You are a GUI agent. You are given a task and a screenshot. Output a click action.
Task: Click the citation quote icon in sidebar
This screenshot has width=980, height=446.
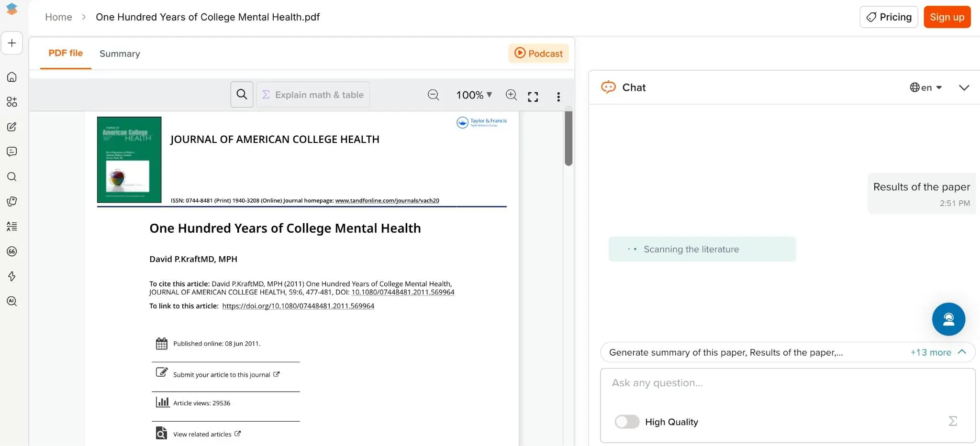[12, 251]
